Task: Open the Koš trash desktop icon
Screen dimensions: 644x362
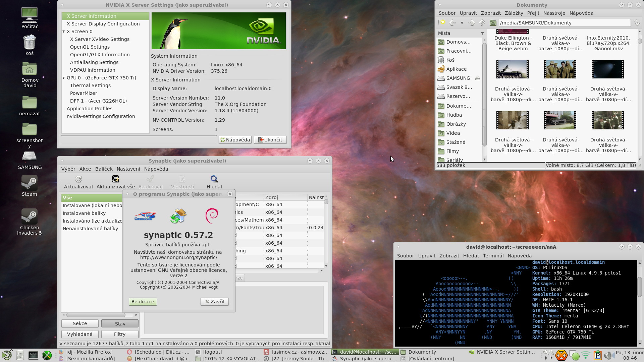Action: [30, 45]
